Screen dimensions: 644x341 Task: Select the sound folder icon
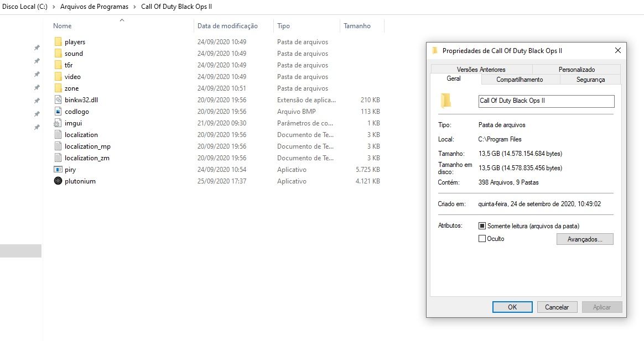click(x=58, y=54)
